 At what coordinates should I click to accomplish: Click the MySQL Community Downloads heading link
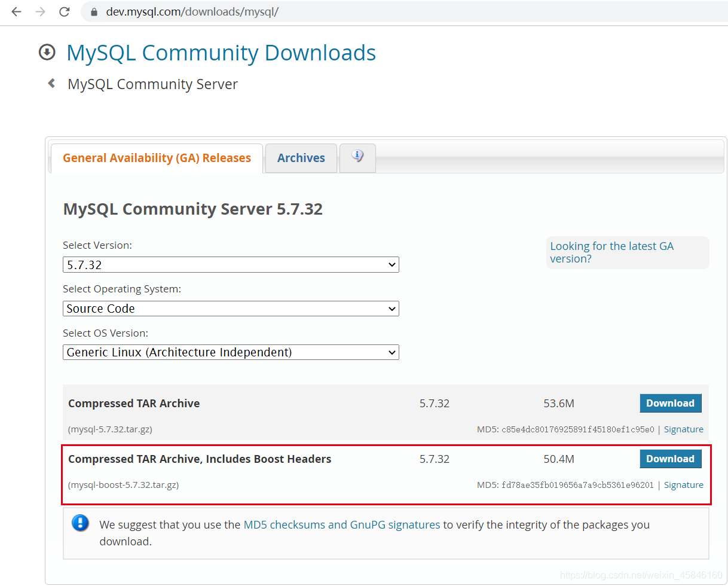(221, 53)
